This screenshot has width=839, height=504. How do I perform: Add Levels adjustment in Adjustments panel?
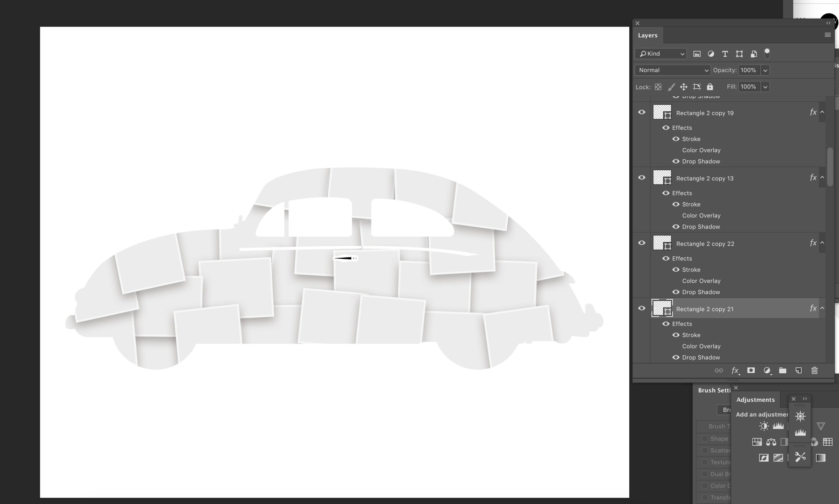coord(778,426)
